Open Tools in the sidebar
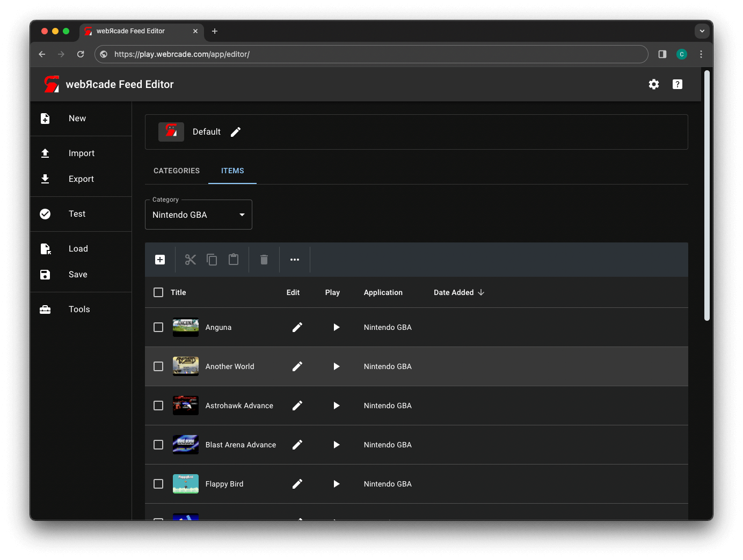This screenshot has width=743, height=560. [x=81, y=310]
